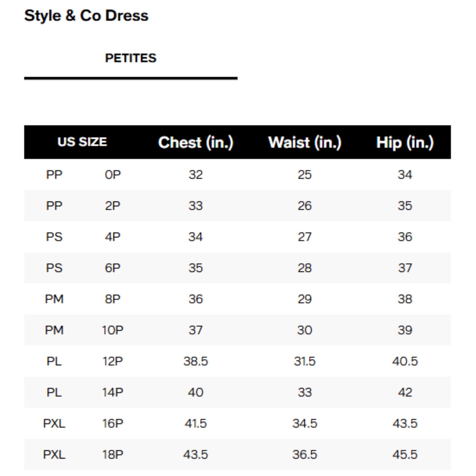
Task: Click the 8P size cell
Action: pyautogui.click(x=113, y=299)
